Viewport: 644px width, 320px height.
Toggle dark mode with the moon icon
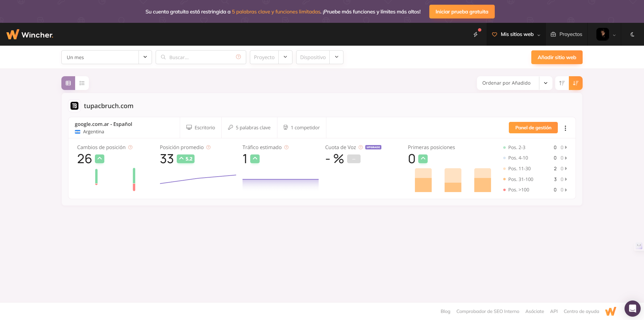pos(633,34)
